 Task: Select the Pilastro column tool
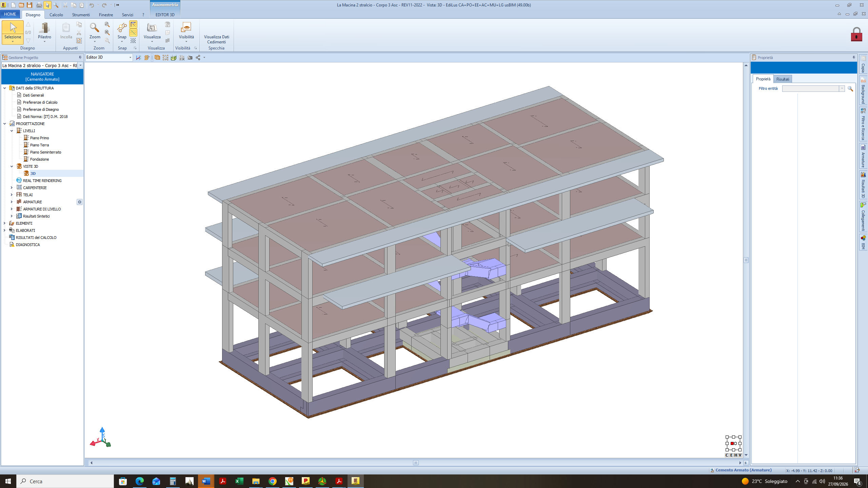click(44, 32)
